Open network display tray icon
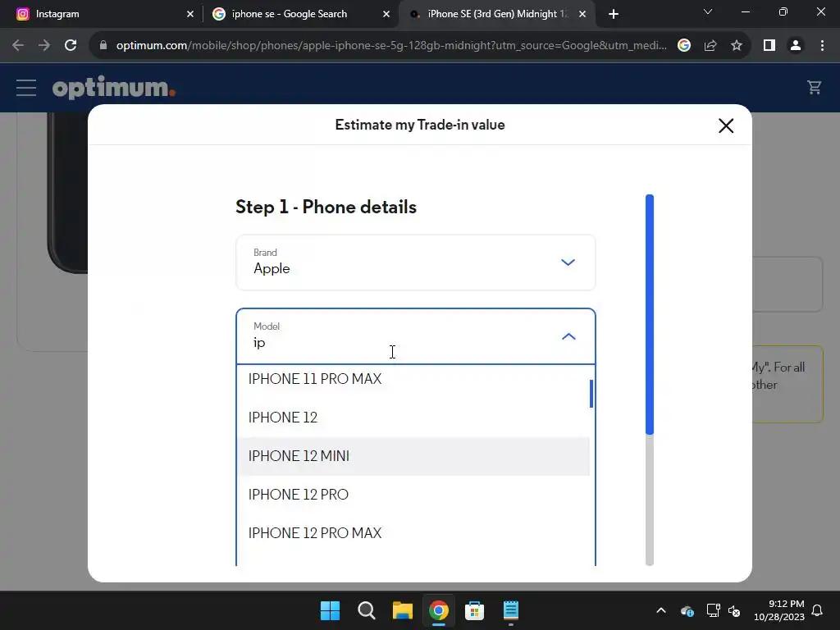 click(x=713, y=610)
